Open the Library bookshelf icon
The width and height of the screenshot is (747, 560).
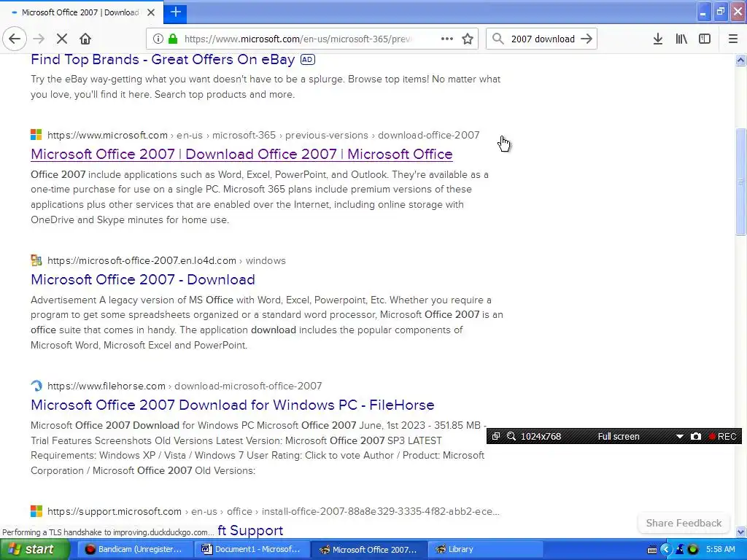[x=681, y=39]
